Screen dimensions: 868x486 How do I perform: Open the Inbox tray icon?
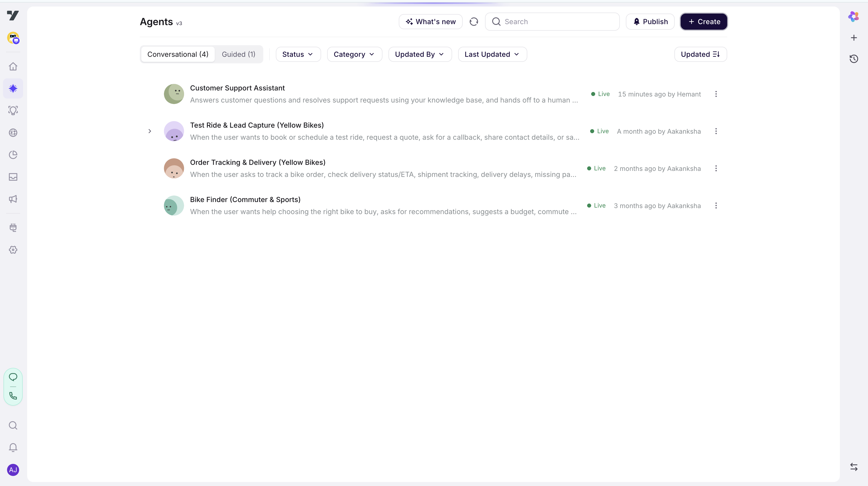pyautogui.click(x=13, y=177)
